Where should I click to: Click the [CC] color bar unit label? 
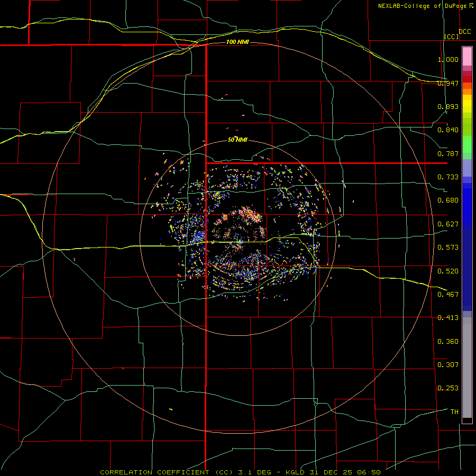click(x=452, y=36)
